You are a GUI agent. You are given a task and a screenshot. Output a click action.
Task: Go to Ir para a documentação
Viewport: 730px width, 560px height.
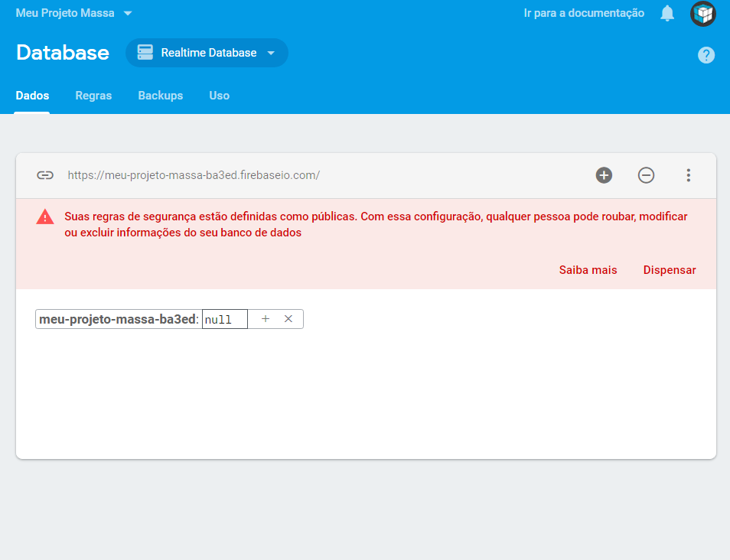[584, 13]
